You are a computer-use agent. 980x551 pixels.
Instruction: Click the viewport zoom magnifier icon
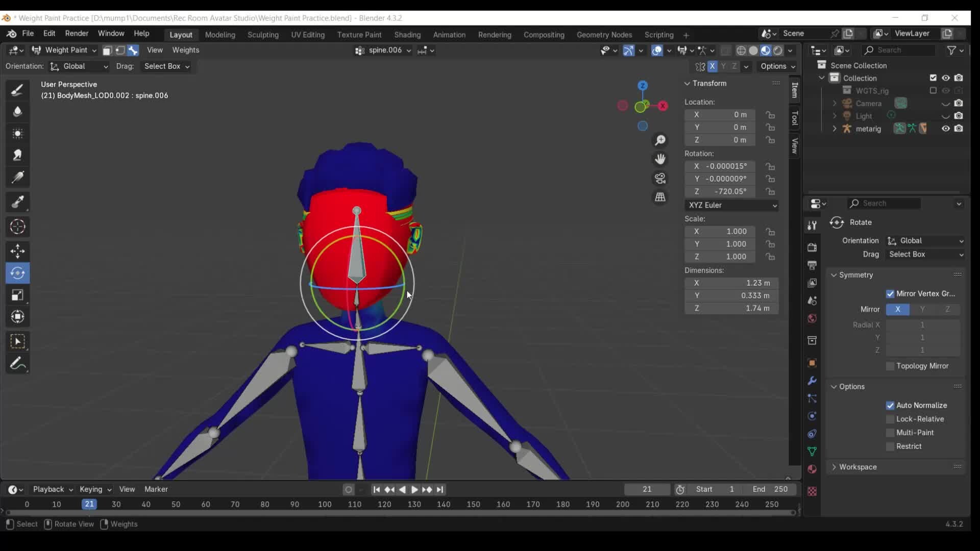pos(660,140)
